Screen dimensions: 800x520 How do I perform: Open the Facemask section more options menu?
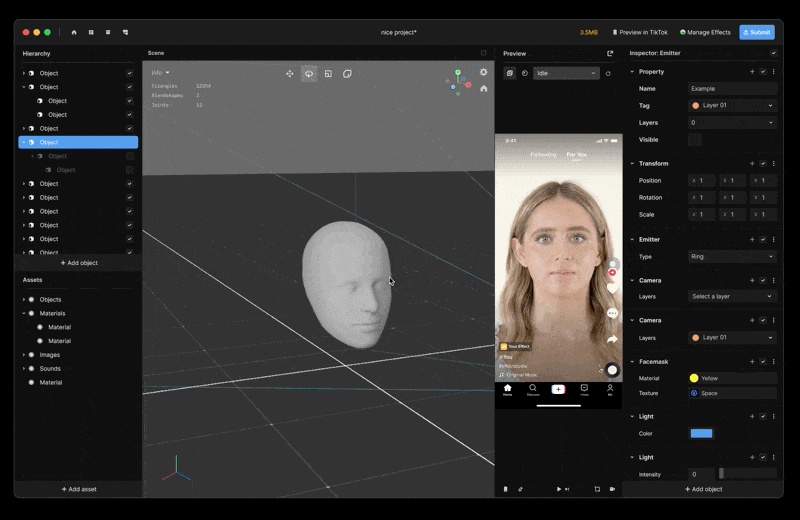tap(773, 361)
